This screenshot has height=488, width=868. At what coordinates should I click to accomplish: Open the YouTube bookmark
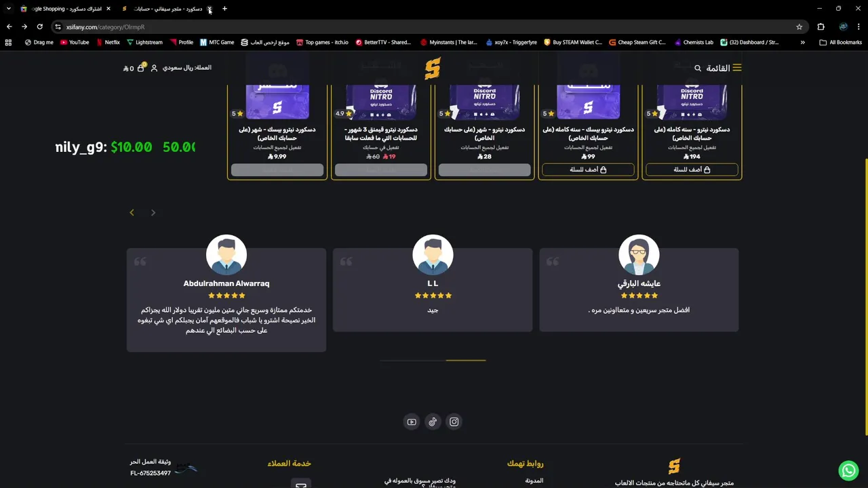coord(75,42)
